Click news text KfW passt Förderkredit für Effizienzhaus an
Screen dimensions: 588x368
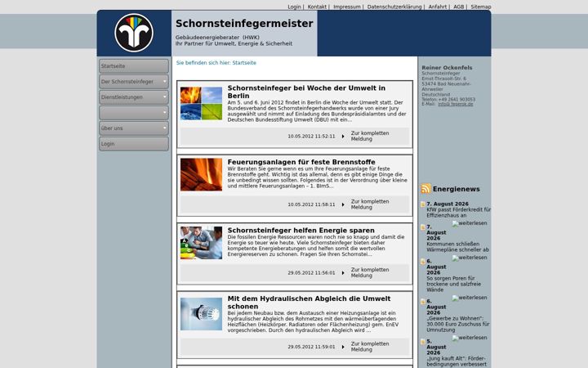coord(458,213)
